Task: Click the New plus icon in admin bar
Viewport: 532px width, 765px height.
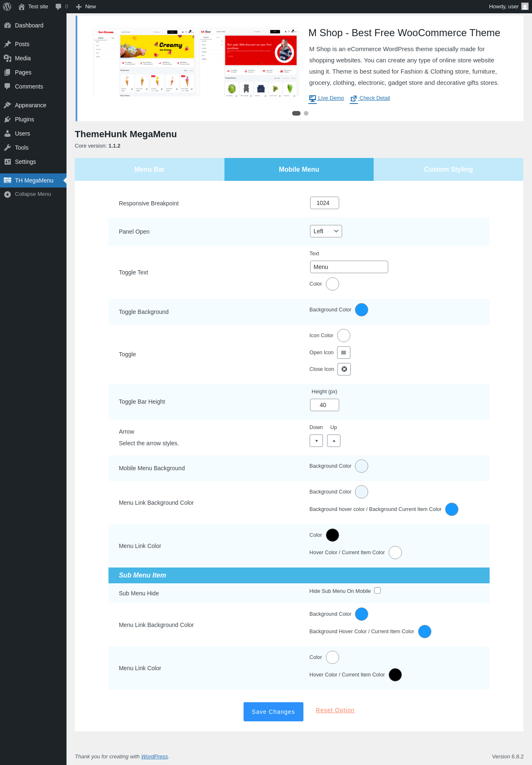Action: [x=79, y=7]
